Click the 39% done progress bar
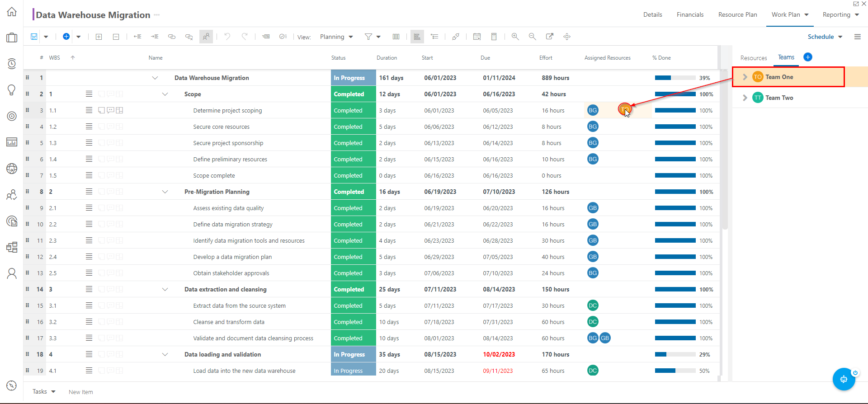The image size is (868, 404). pos(675,78)
